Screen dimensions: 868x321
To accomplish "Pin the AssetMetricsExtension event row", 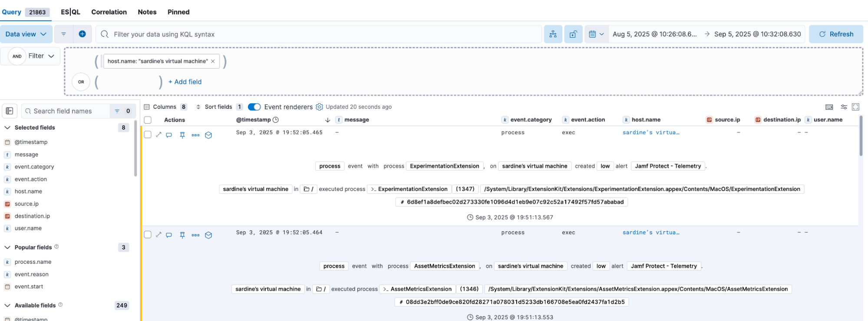I will click(x=182, y=235).
